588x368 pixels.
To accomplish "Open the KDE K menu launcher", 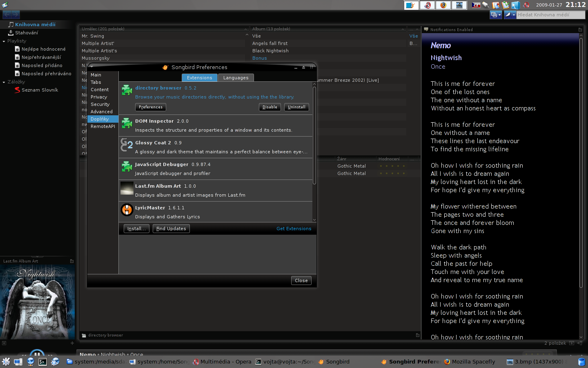I will click(6, 361).
